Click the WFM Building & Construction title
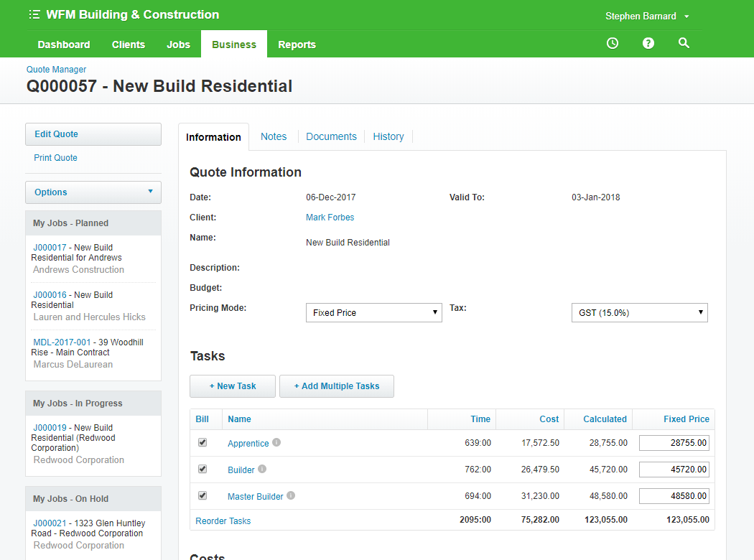 (x=133, y=15)
